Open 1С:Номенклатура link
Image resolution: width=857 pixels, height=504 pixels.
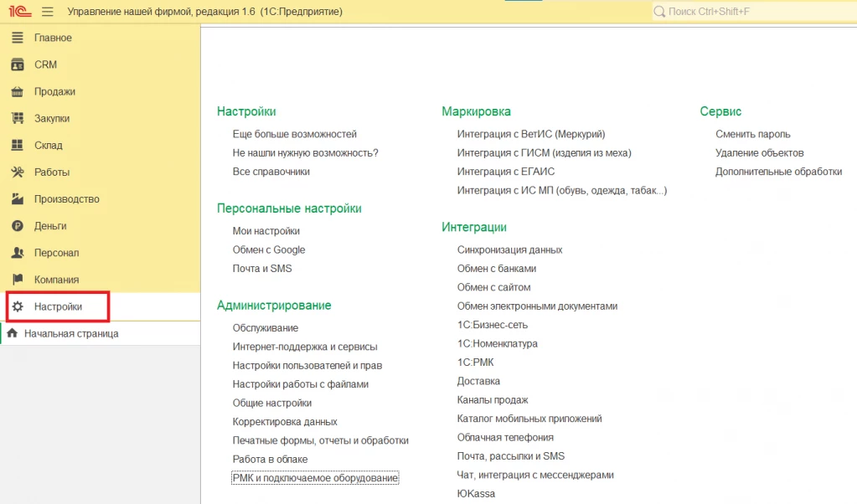pos(498,343)
